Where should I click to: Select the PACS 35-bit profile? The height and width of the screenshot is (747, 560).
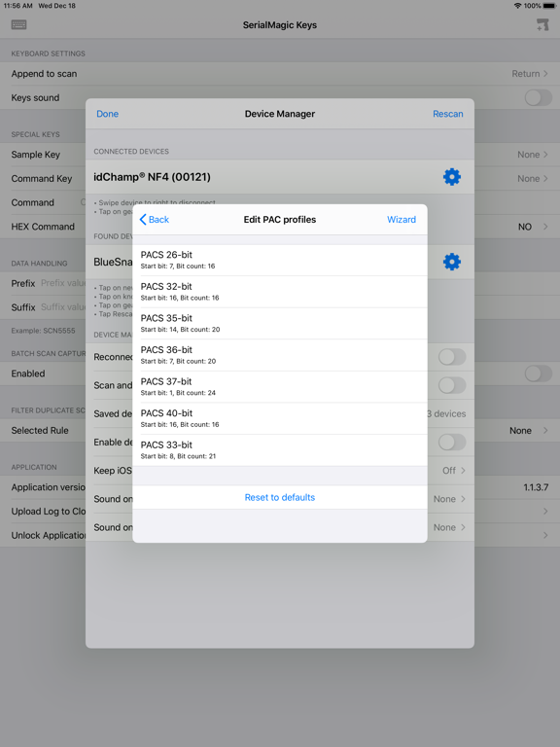click(280, 324)
